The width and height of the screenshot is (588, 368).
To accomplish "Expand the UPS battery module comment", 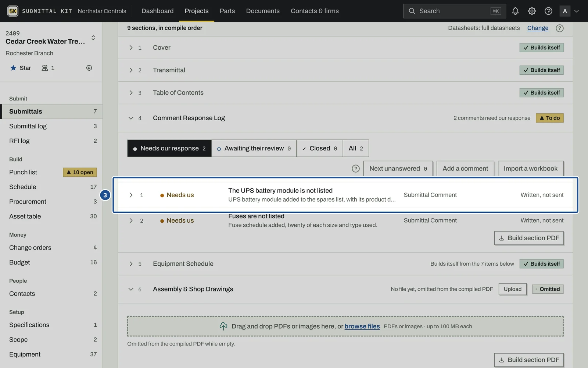I will (x=131, y=195).
